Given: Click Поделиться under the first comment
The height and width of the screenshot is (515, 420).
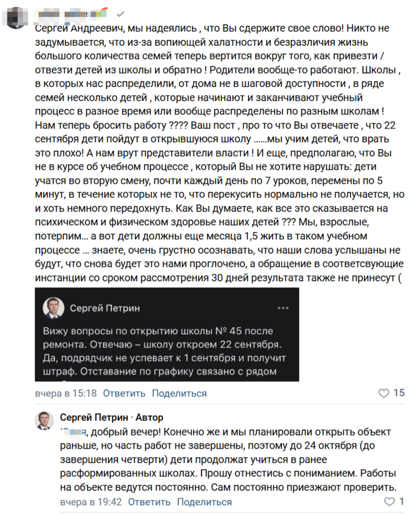Looking at the screenshot, I should [179, 393].
